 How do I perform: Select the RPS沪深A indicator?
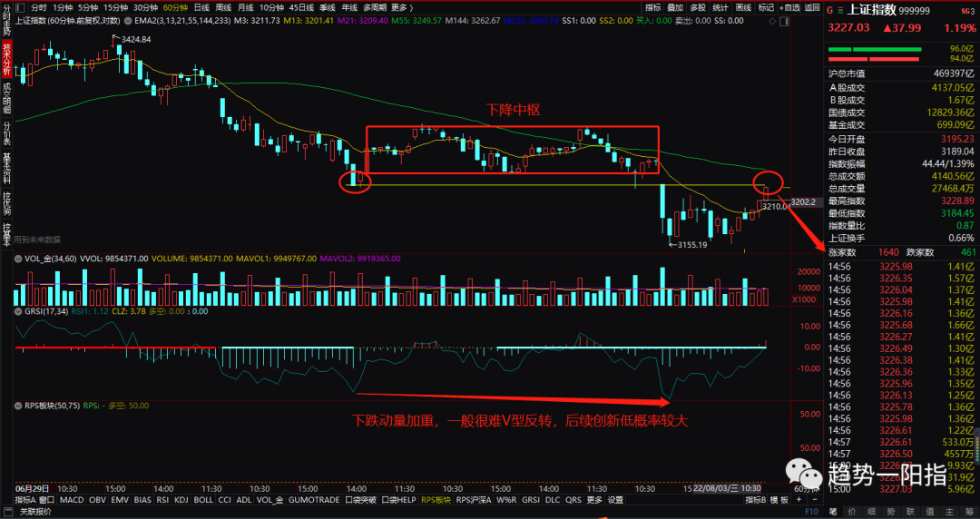point(474,500)
